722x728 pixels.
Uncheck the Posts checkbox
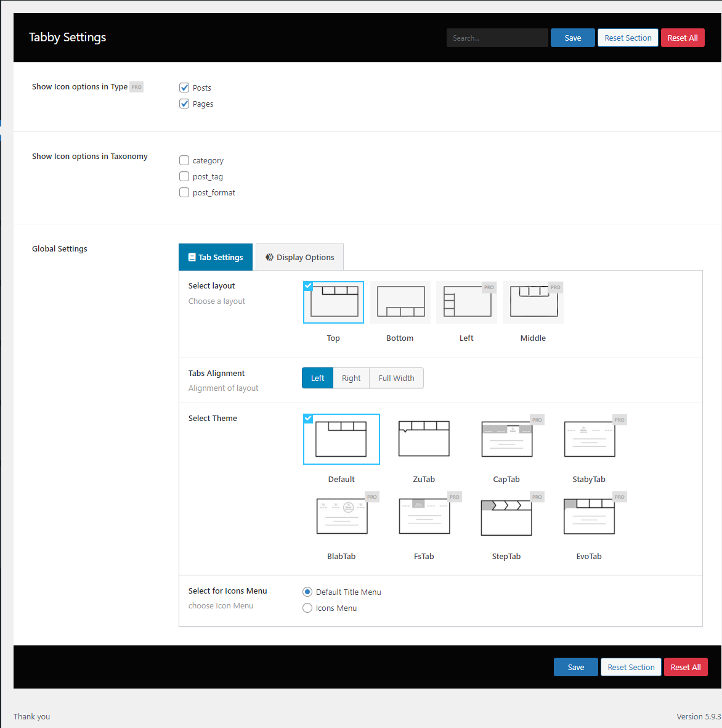[184, 88]
